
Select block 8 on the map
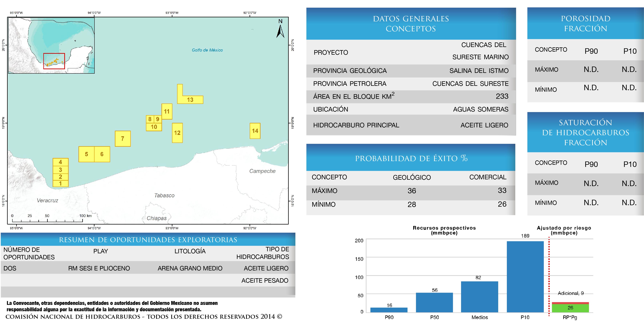[150, 119]
